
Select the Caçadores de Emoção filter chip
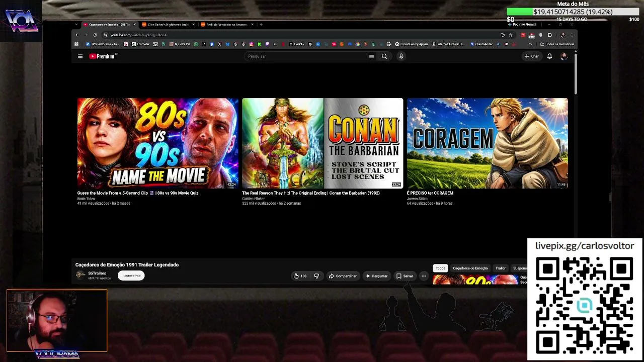point(470,268)
